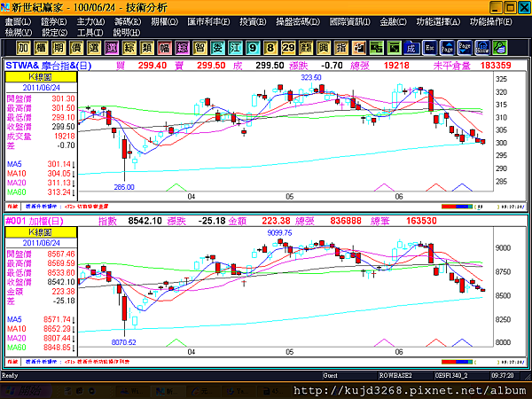The image size is (532, 399).
Task: Open the blue 成 folder icon
Action: (x=411, y=48)
